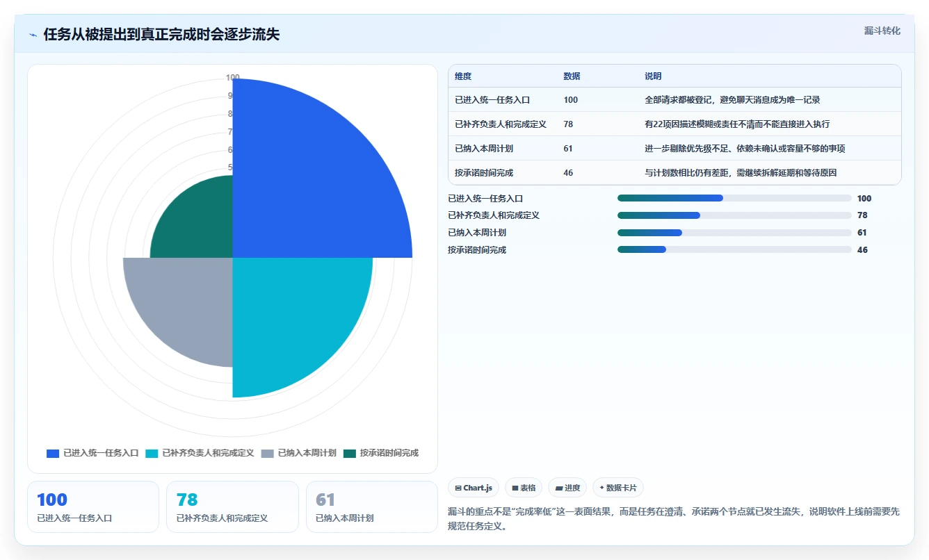Click the summary paragraph starting 漏斗的重点
The height and width of the screenshot is (560, 929).
point(674,518)
